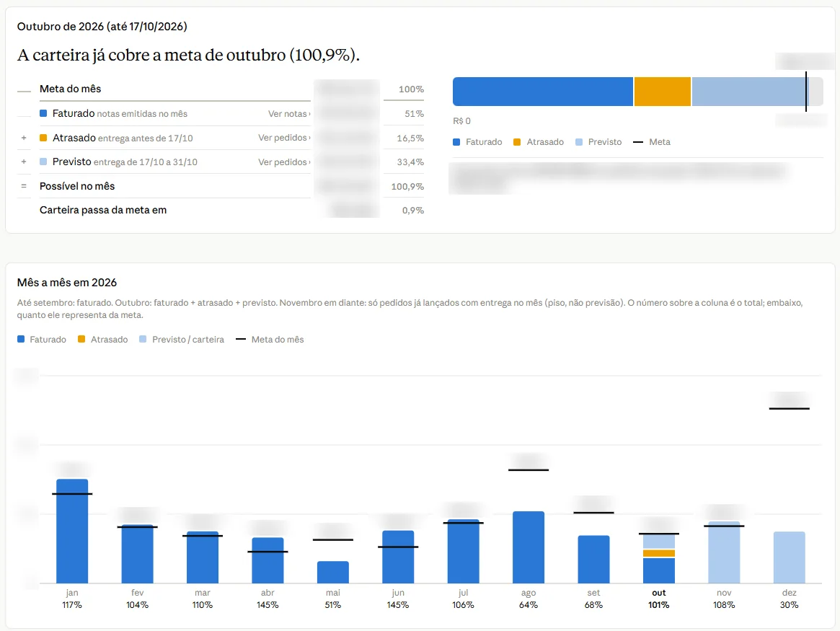Open Ver pedidos in the Atrasado row

[285, 138]
